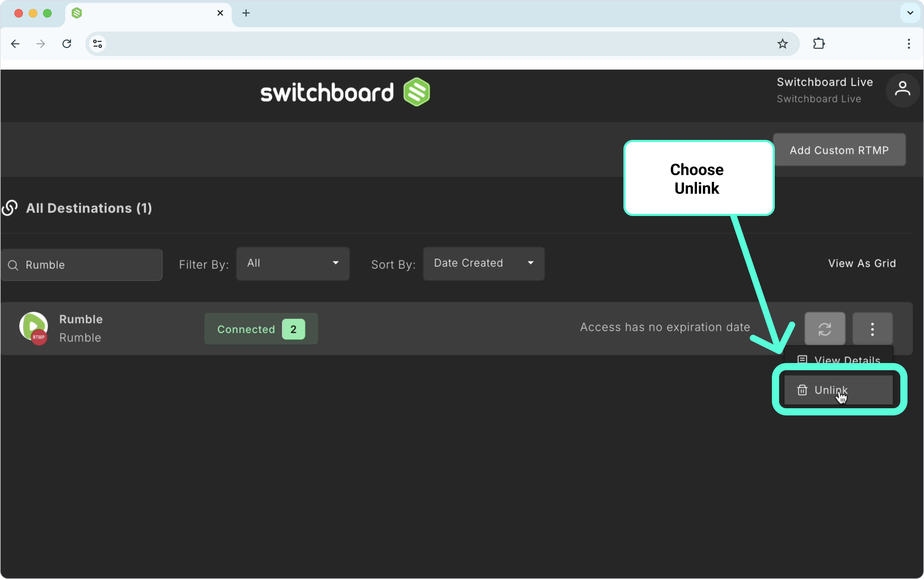Reload the page with the browser refresh button

67,44
